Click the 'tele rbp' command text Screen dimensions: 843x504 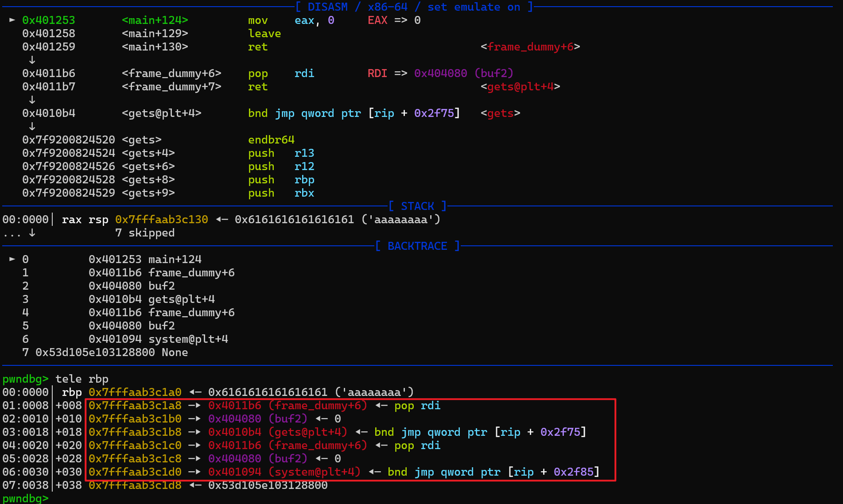(x=82, y=379)
